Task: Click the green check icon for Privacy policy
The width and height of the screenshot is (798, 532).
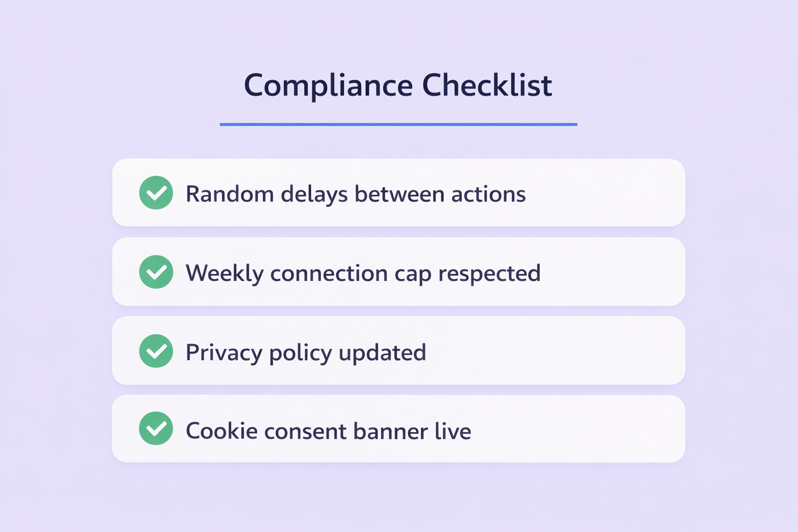Action: tap(156, 351)
